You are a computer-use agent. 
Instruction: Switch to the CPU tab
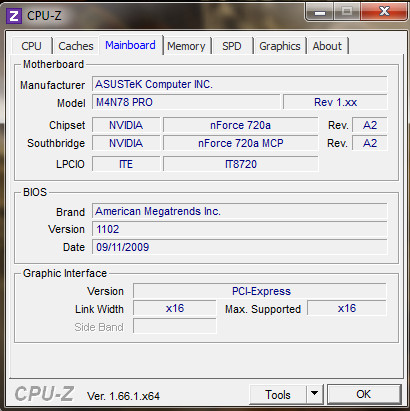click(x=32, y=46)
